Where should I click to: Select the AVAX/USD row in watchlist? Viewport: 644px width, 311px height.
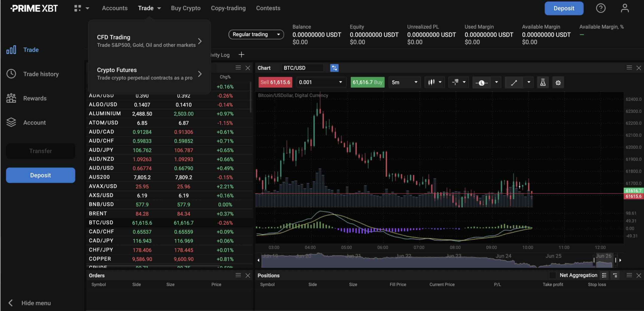(x=169, y=186)
